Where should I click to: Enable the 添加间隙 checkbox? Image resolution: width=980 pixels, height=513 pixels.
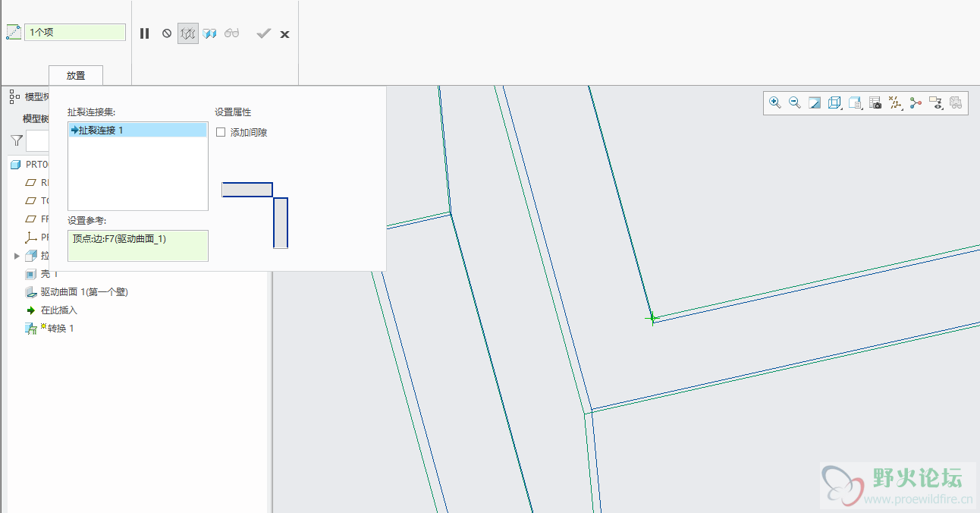[221, 132]
